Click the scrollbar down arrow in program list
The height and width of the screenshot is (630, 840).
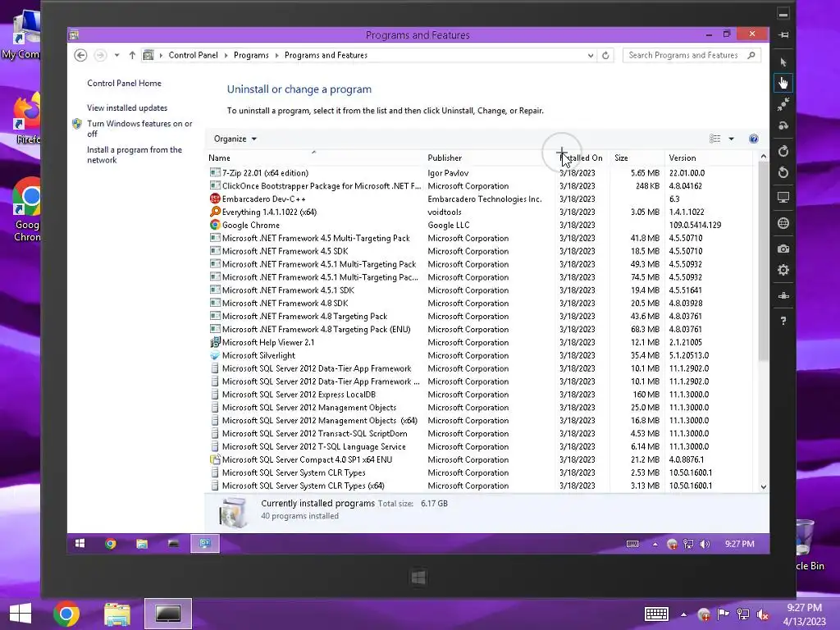pyautogui.click(x=764, y=486)
